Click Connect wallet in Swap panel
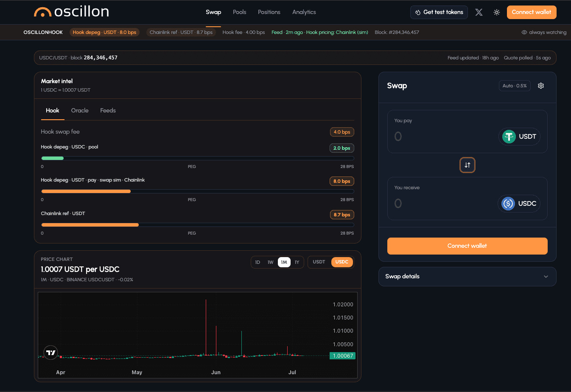Image resolution: width=571 pixels, height=392 pixels. [x=467, y=246]
